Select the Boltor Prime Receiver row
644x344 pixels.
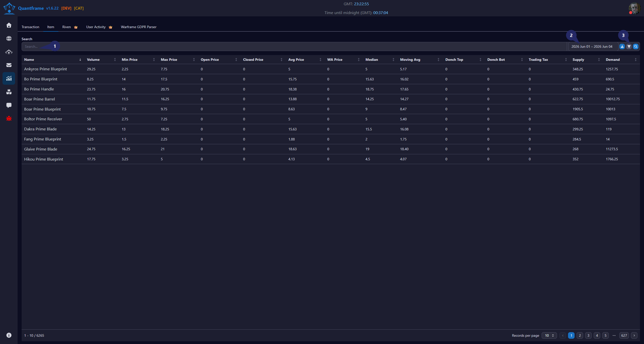pyautogui.click(x=331, y=119)
